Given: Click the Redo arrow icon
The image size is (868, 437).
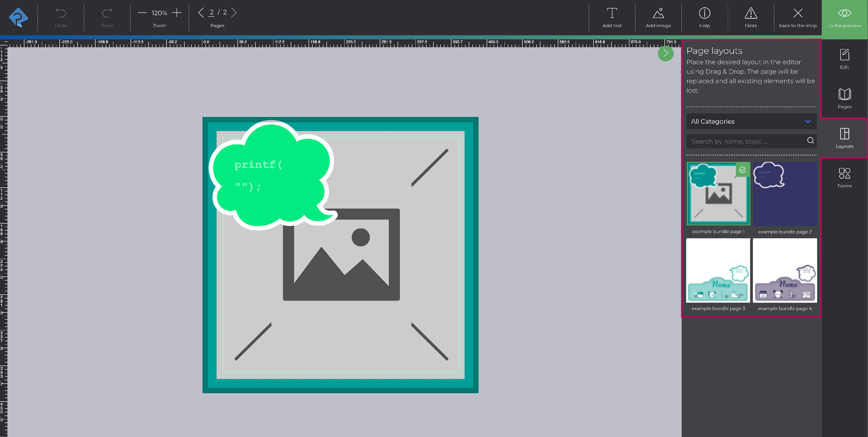Looking at the screenshot, I should 107,14.
